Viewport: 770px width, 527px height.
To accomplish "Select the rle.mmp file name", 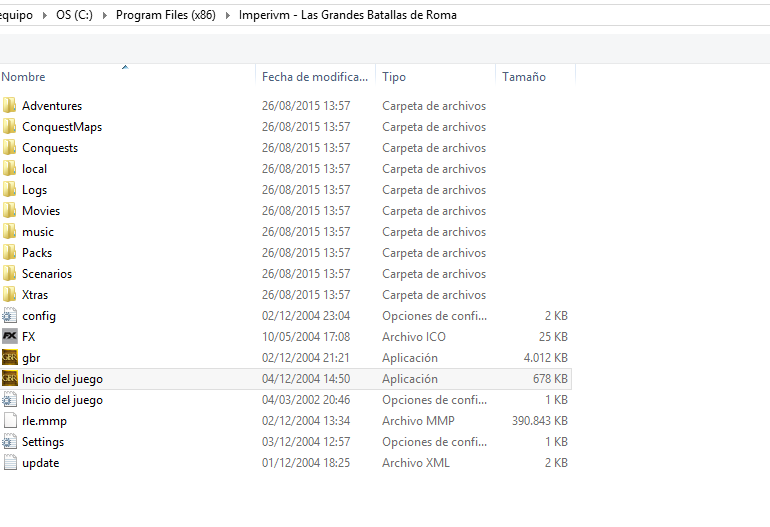I will (44, 421).
